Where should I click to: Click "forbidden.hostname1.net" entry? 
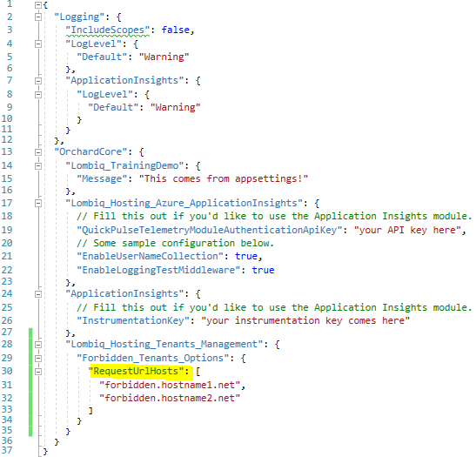click(170, 385)
